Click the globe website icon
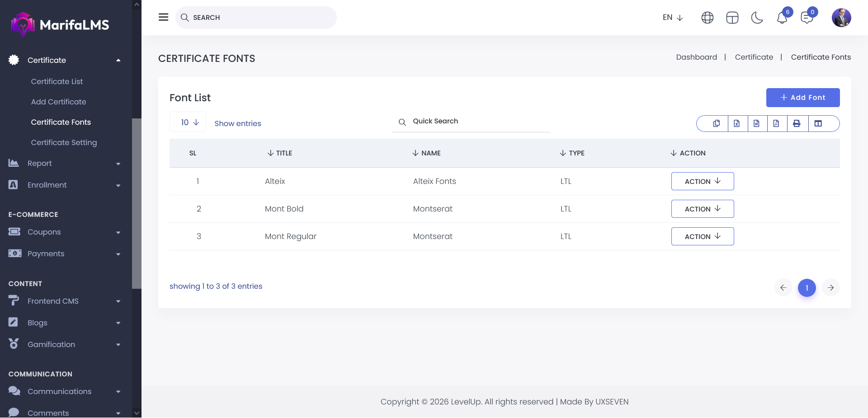The height and width of the screenshot is (418, 868). (x=708, y=18)
